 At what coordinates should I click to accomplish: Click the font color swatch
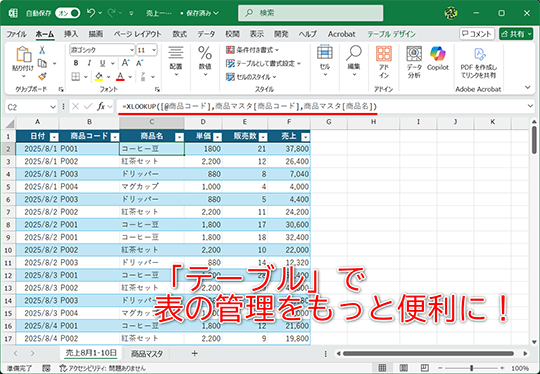pos(120,76)
